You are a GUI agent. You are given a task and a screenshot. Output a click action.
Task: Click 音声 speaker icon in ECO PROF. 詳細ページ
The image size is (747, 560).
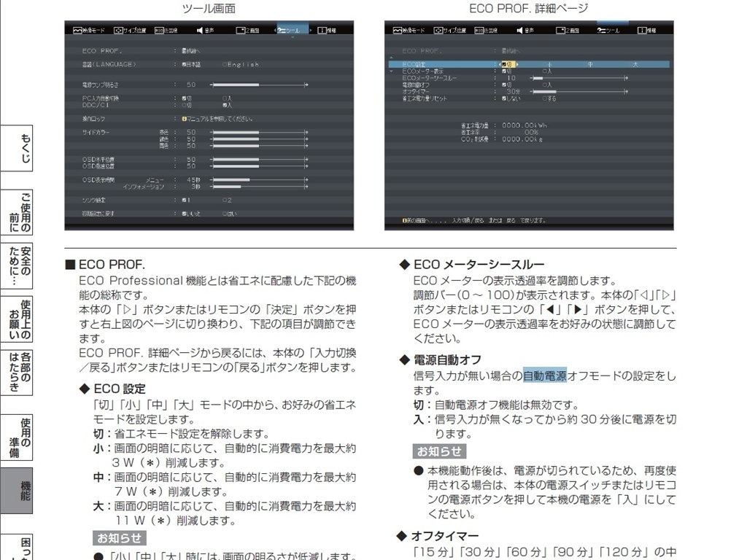tap(519, 30)
